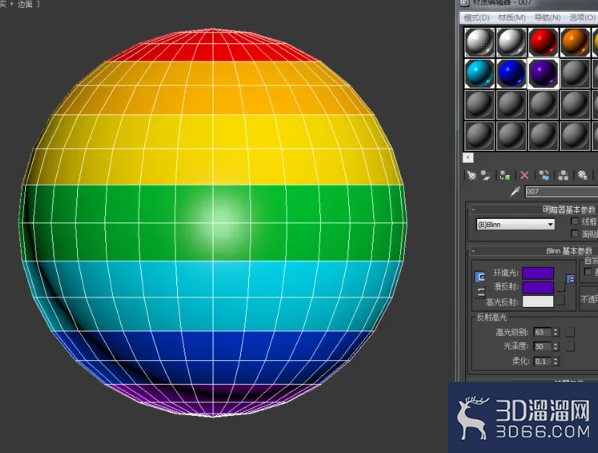Open the (B)Blinn shader dropdown
Image resolution: width=598 pixels, height=453 pixels.
pyautogui.click(x=515, y=225)
